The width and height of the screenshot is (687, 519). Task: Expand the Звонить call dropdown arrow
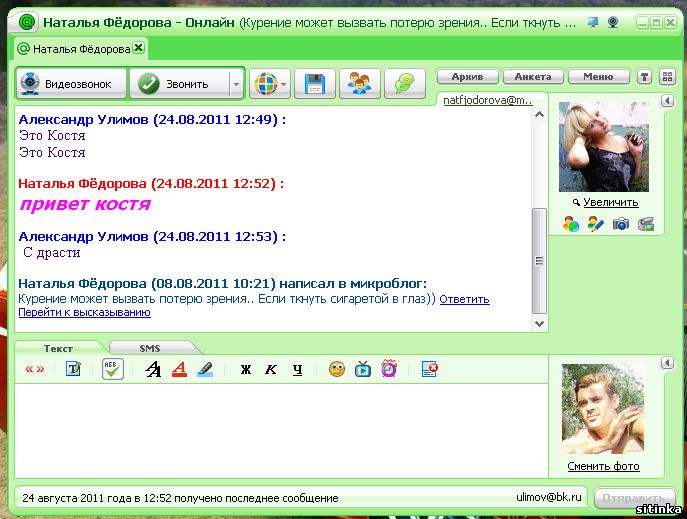pyautogui.click(x=236, y=85)
